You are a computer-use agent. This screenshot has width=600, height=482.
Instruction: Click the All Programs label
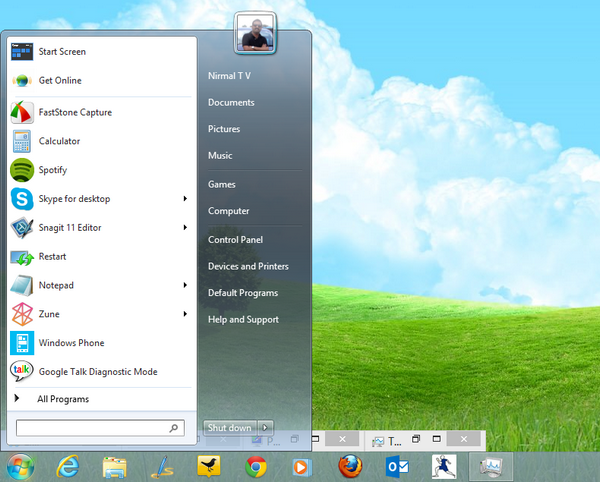63,399
